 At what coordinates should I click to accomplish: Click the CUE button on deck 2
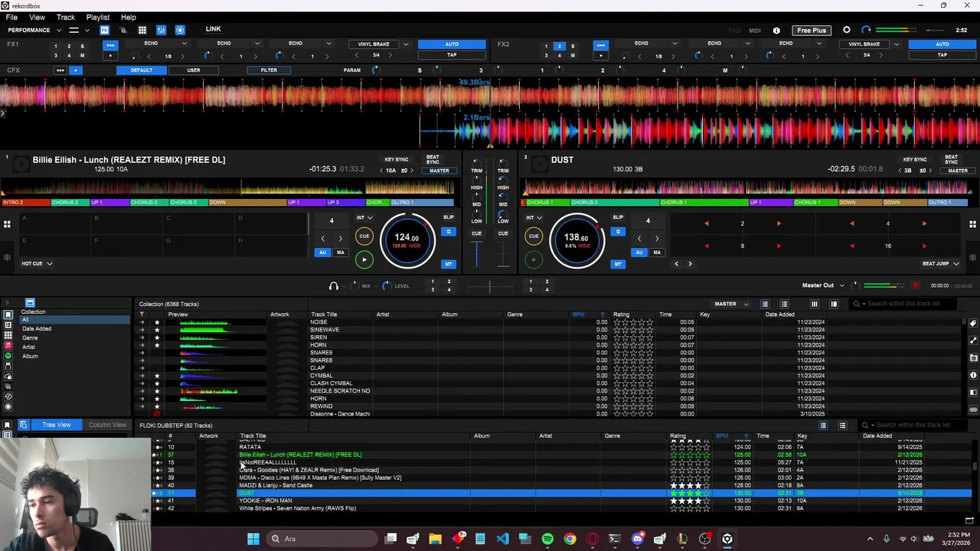[x=534, y=236]
